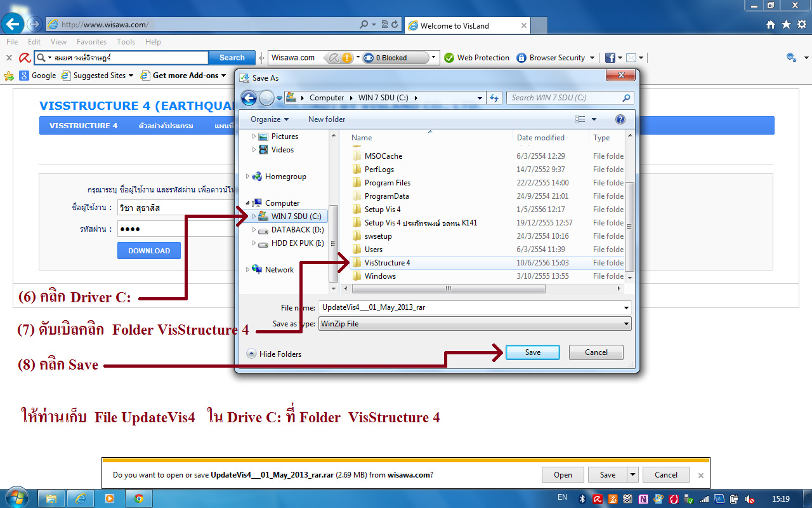The height and width of the screenshot is (508, 812).
Task: Open the Browser Security dropdown arrow
Action: [x=592, y=58]
